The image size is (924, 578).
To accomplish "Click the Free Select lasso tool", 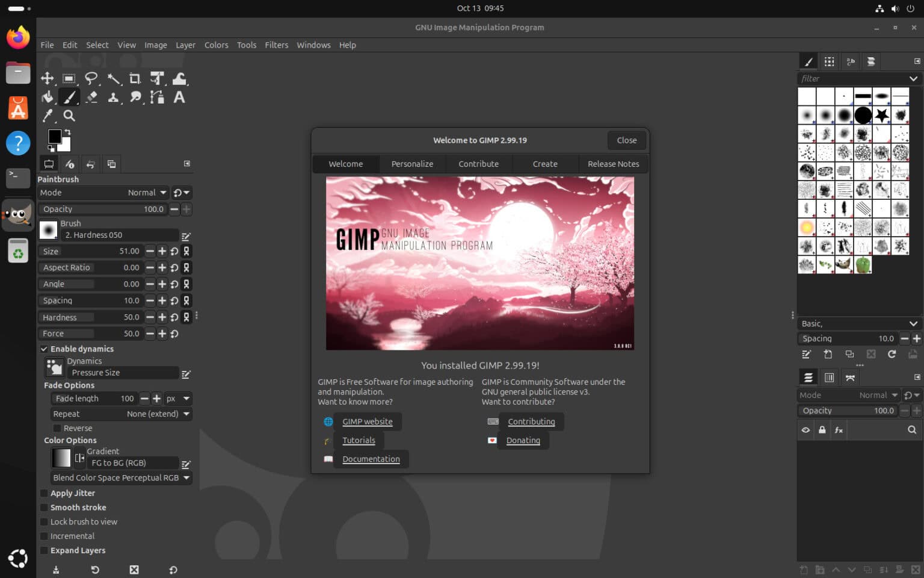I will pyautogui.click(x=91, y=79).
